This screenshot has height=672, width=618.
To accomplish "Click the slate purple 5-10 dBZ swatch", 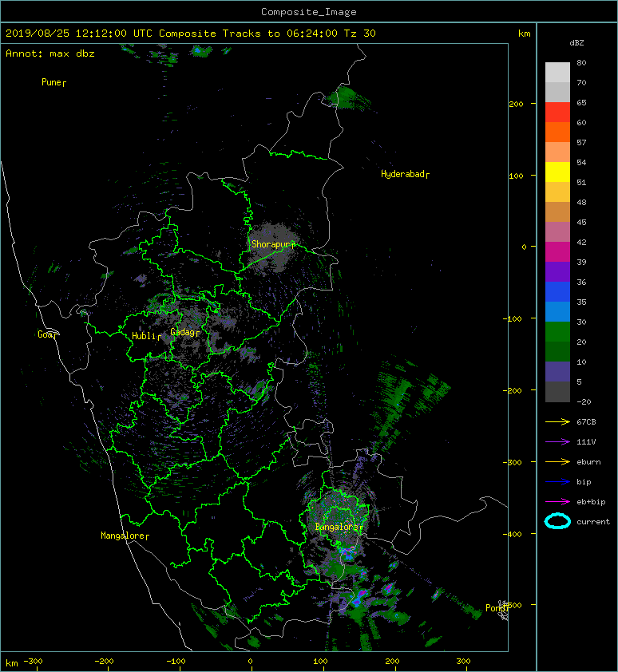I will pos(557,371).
